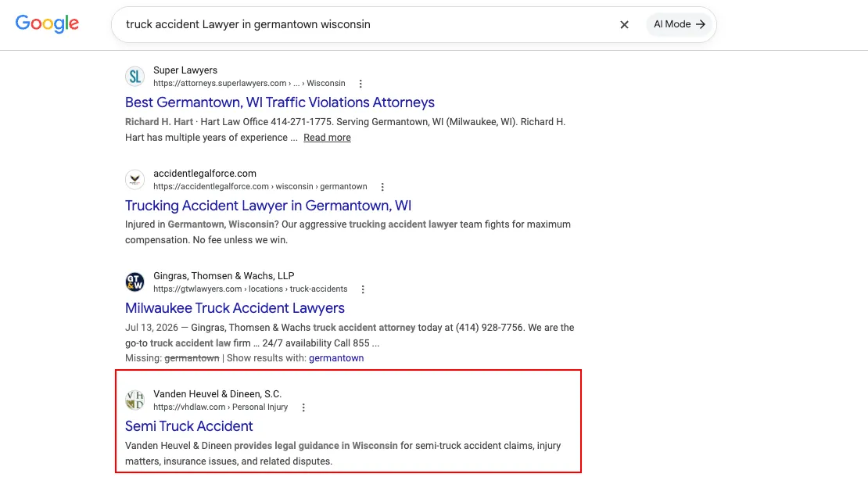Open the more options menu for the gtwlawyers.com result
This screenshot has height=481, width=868.
click(x=363, y=289)
